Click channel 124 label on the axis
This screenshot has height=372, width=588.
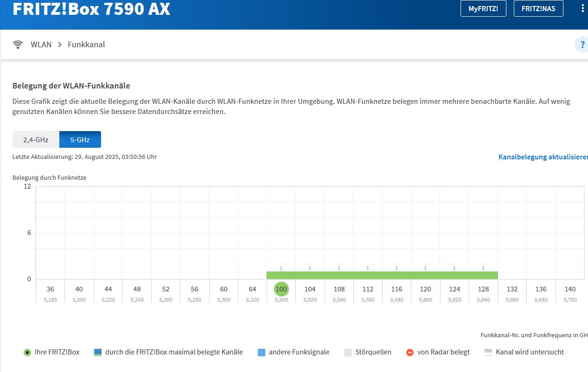point(454,289)
